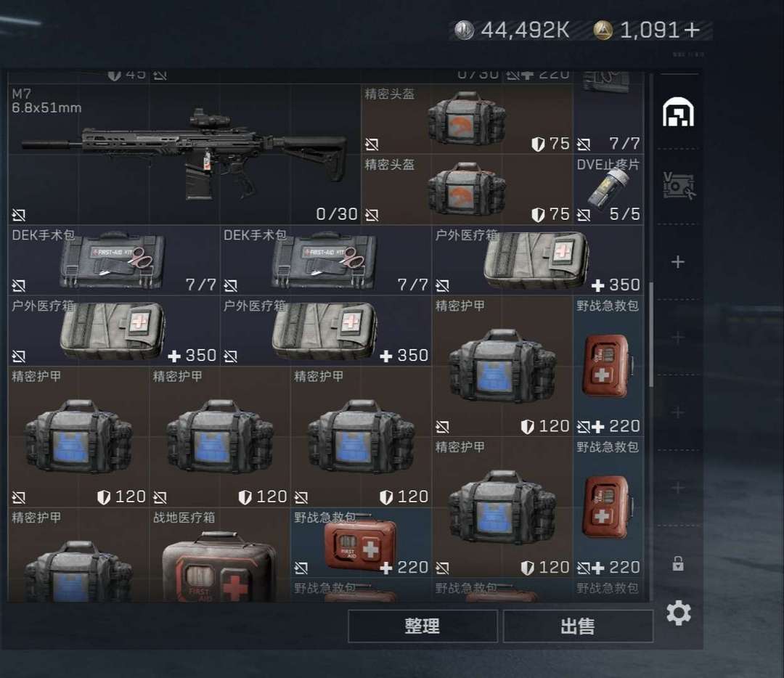
Task: Select the top-right 户外医疗箱 350 kit
Action: coord(538,260)
